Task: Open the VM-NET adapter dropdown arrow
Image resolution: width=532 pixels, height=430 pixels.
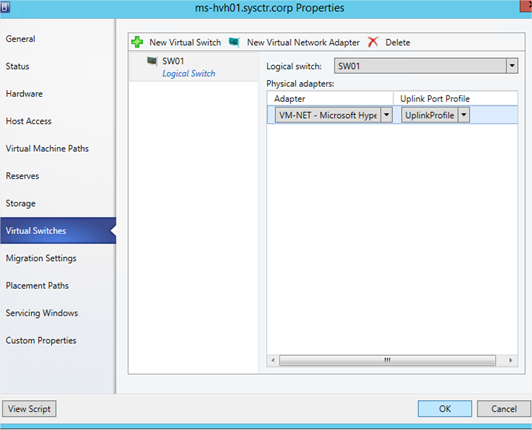Action: (x=386, y=115)
